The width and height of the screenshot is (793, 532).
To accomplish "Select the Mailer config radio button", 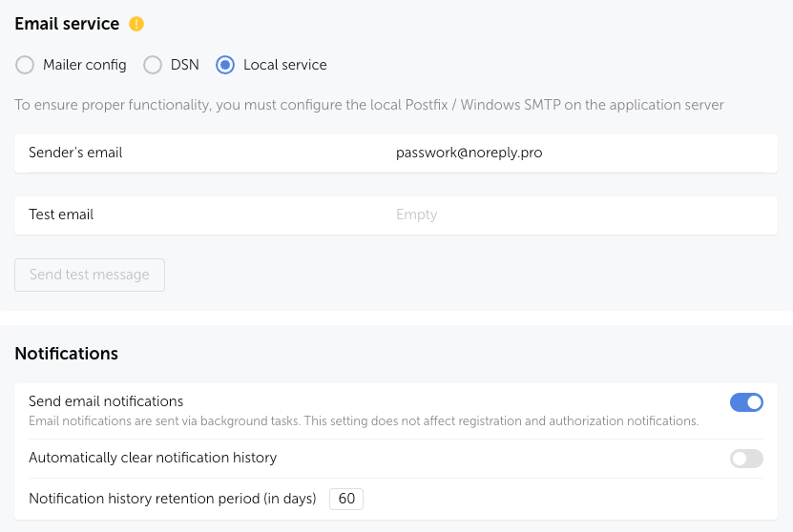I will tap(25, 65).
